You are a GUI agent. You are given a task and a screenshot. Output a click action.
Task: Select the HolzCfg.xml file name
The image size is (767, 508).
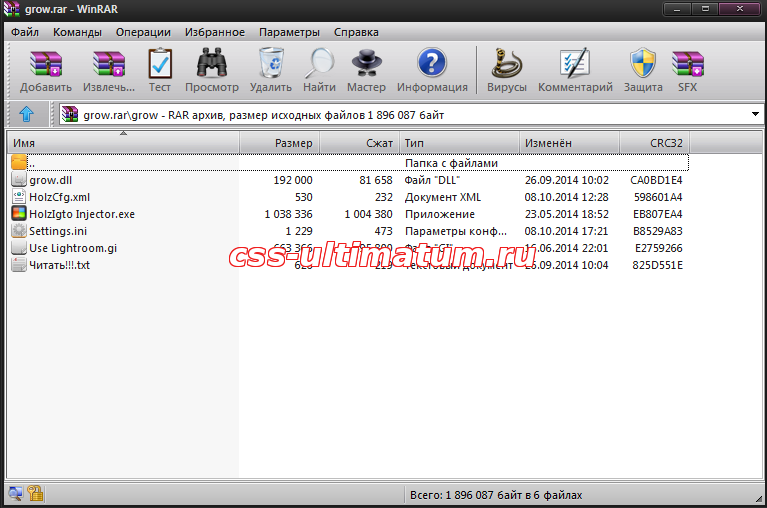pyautogui.click(x=59, y=197)
